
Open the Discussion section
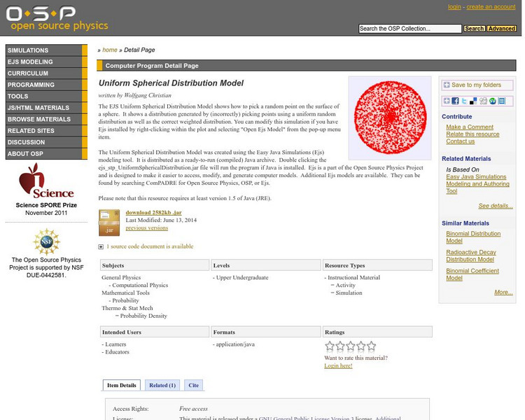click(46, 142)
